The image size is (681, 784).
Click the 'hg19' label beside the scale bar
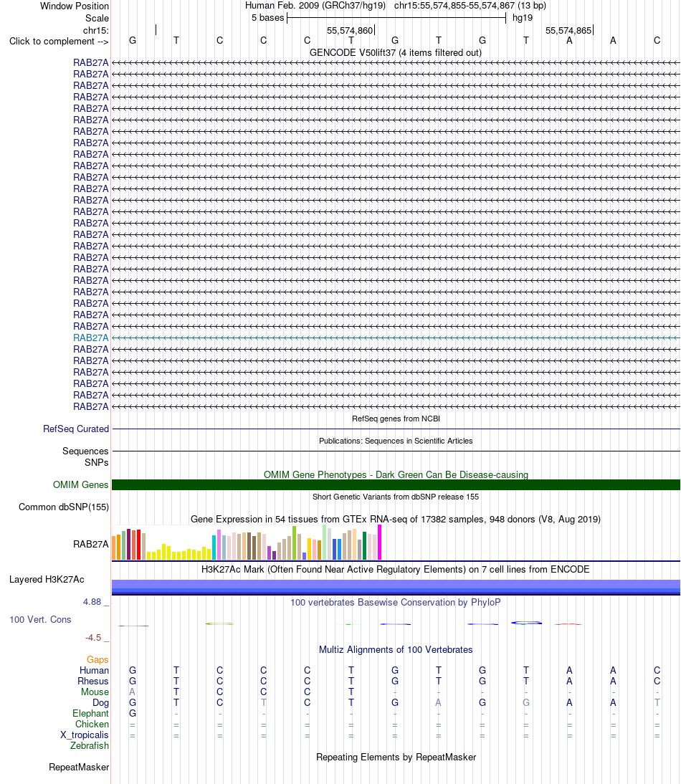pos(523,17)
